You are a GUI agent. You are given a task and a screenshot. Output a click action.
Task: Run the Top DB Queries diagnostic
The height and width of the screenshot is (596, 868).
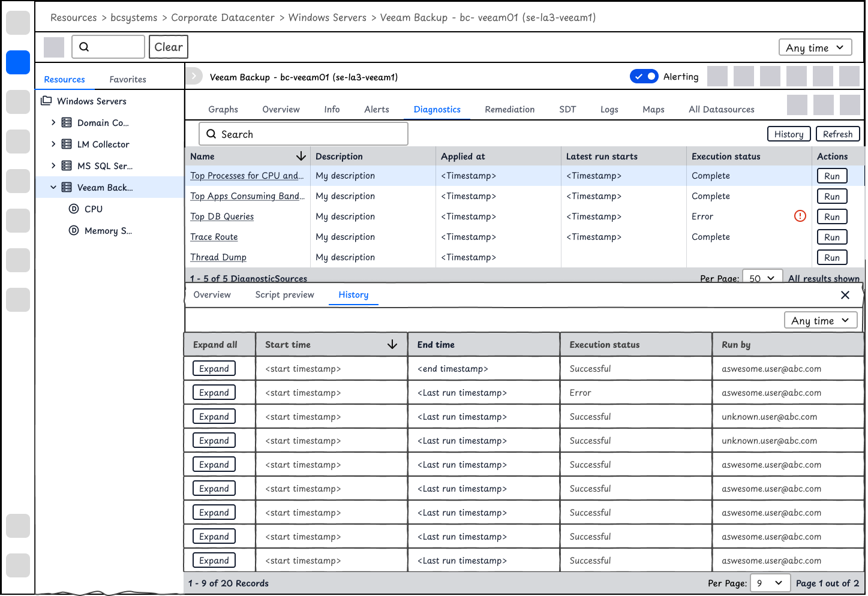832,216
